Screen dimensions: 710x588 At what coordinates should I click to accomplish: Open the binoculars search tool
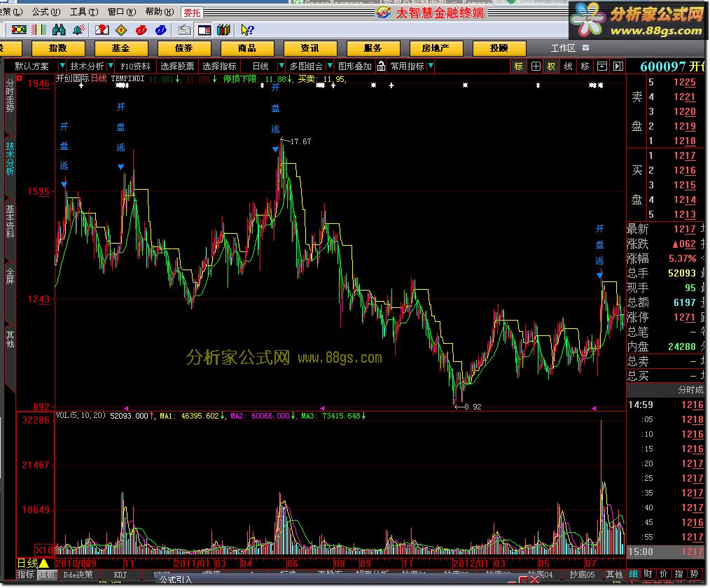click(59, 30)
